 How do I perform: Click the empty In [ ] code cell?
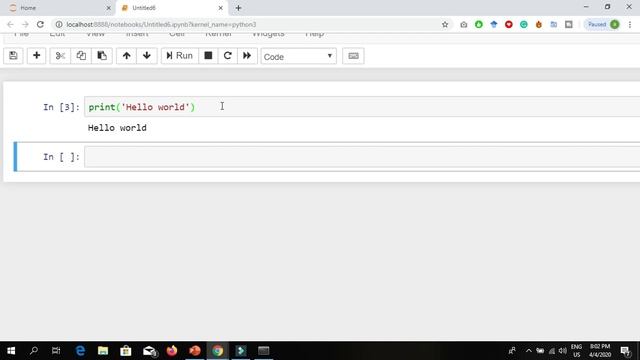(362, 157)
